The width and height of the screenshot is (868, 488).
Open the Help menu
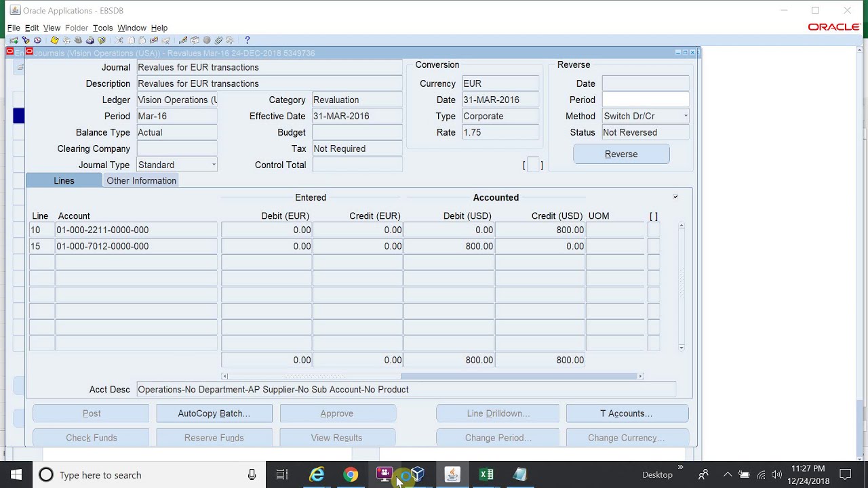coord(159,28)
